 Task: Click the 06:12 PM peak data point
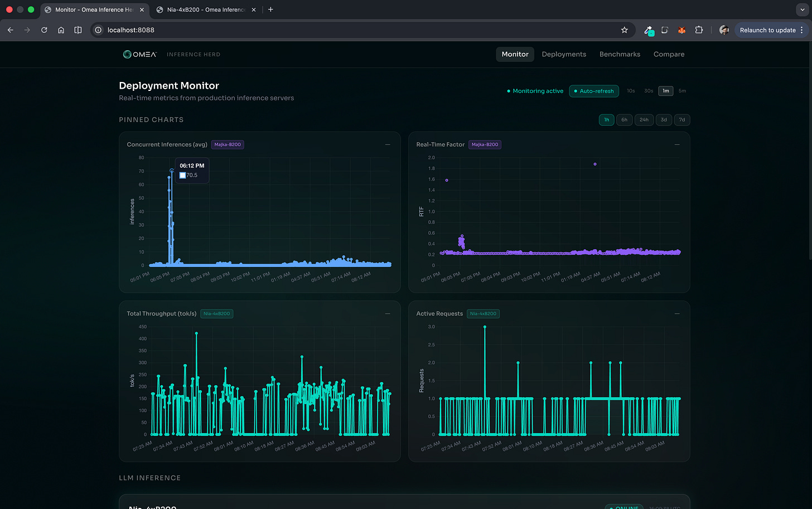point(172,171)
